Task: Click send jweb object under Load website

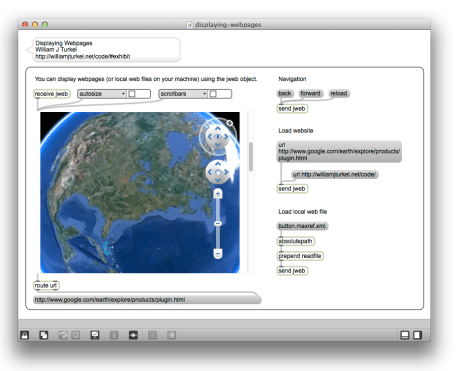Action: click(x=292, y=189)
